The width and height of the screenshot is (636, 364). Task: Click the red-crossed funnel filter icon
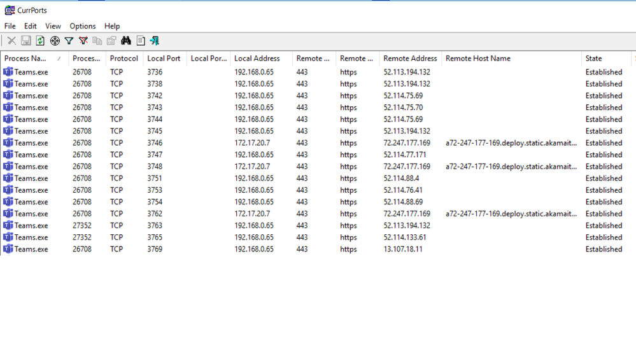[x=83, y=41]
